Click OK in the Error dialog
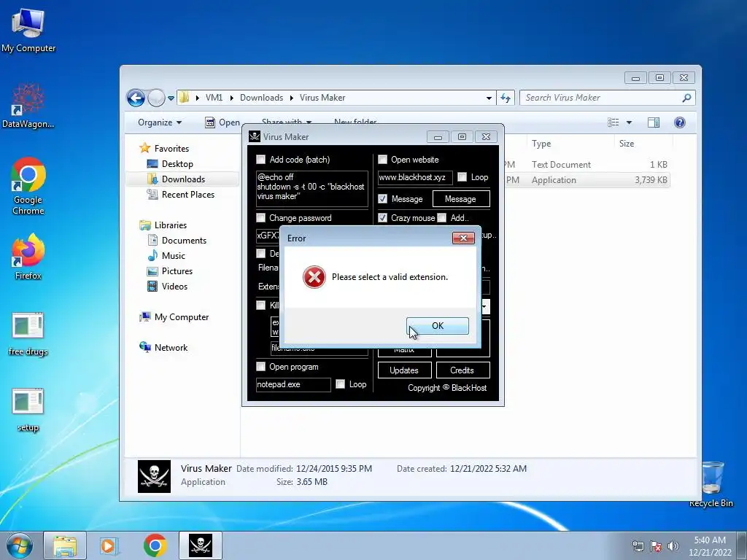This screenshot has width=747, height=560. [438, 326]
